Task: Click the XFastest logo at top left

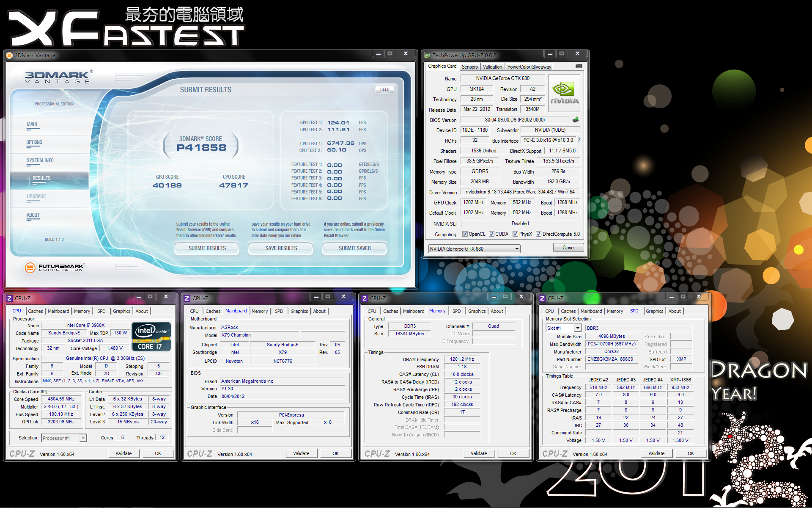Action: pos(126,26)
